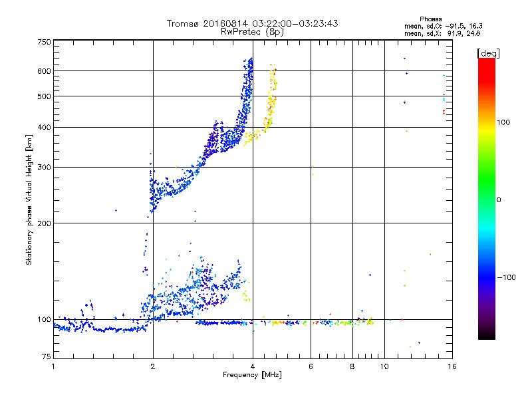Click the y-axis tick label '750'

[44, 42]
